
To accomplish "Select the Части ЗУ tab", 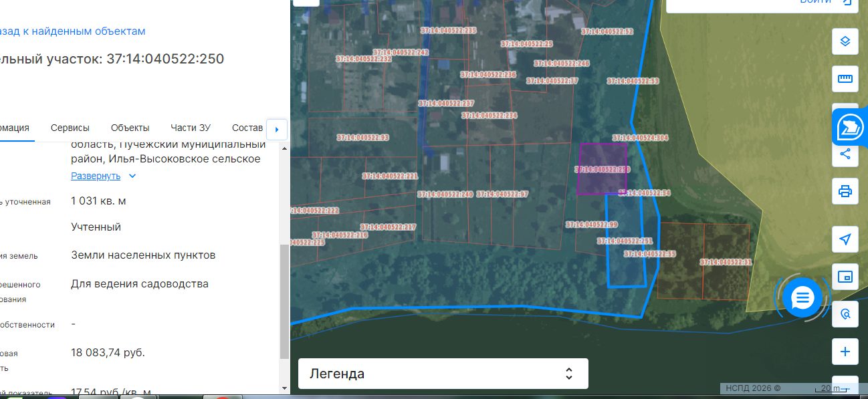I will click(191, 128).
